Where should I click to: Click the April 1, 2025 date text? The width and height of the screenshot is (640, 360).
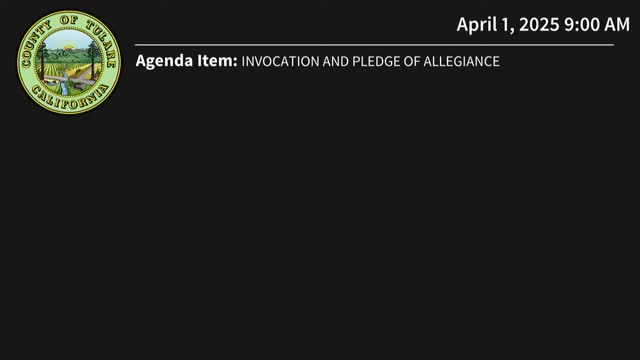[508, 25]
